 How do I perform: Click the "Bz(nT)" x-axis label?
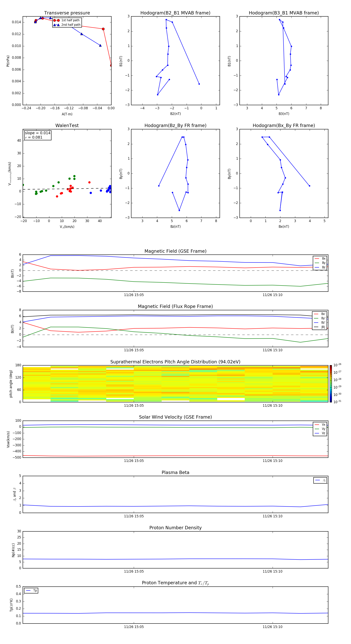(x=175, y=227)
